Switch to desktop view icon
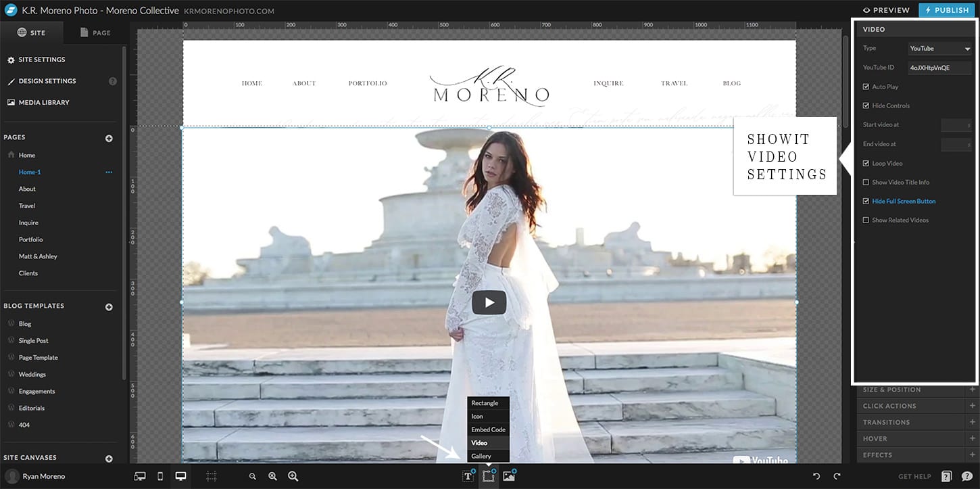The width and height of the screenshot is (980, 489). click(x=180, y=475)
